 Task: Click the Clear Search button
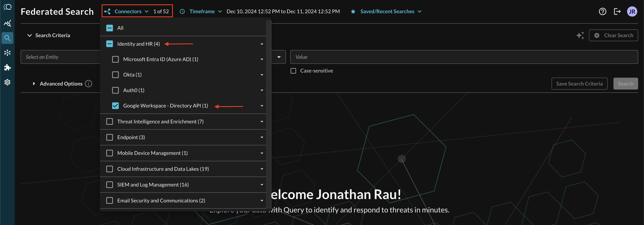[x=613, y=35]
